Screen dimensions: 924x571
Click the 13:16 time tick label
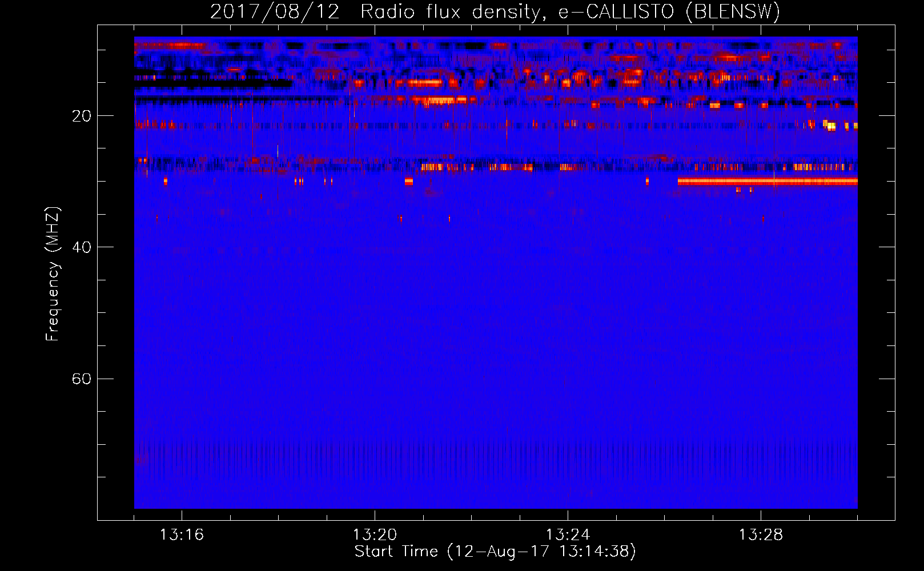coord(182,535)
